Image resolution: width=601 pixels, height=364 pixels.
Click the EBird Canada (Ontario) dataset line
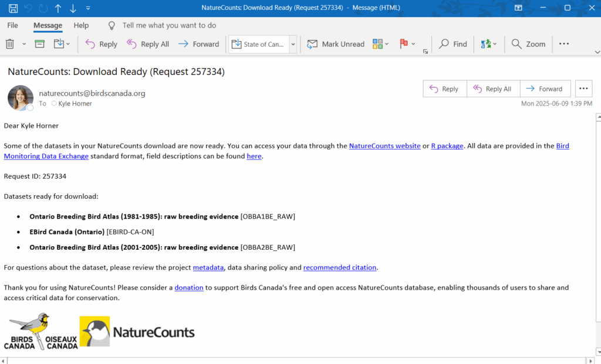92,232
